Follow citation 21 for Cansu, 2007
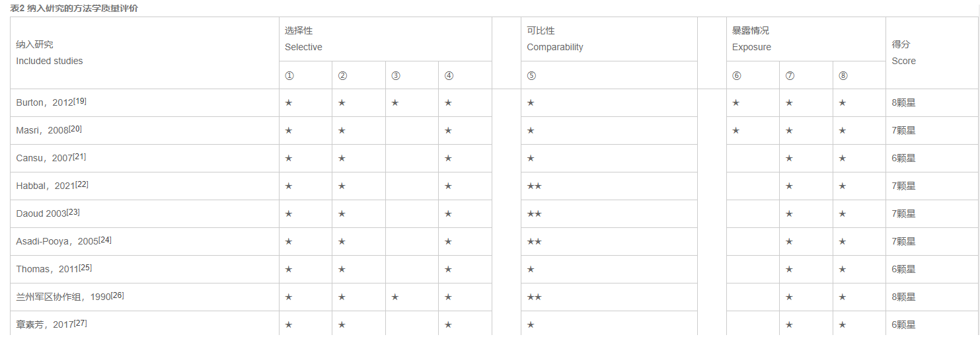 79,157
